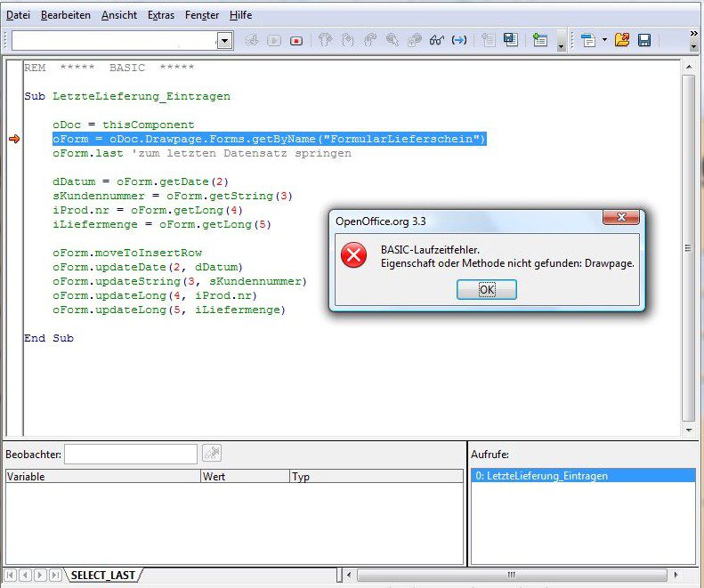Click the highlighted oForm = oDoc.Drawpage line

coord(269,139)
